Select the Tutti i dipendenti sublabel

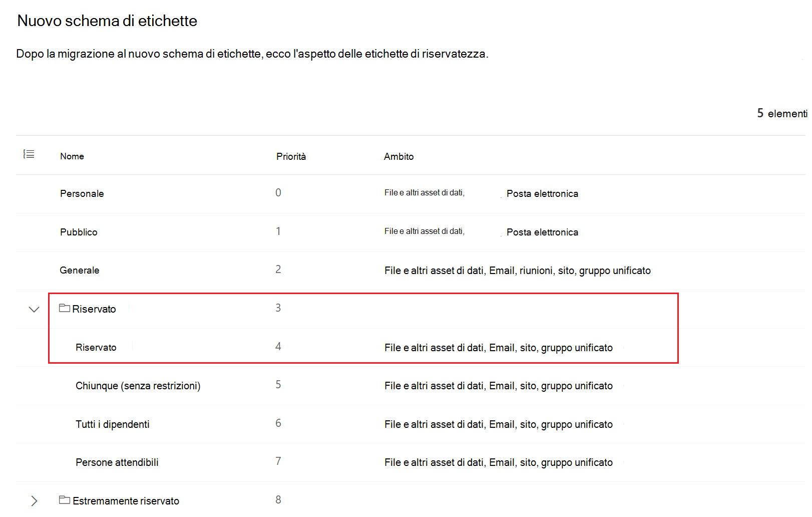point(113,424)
